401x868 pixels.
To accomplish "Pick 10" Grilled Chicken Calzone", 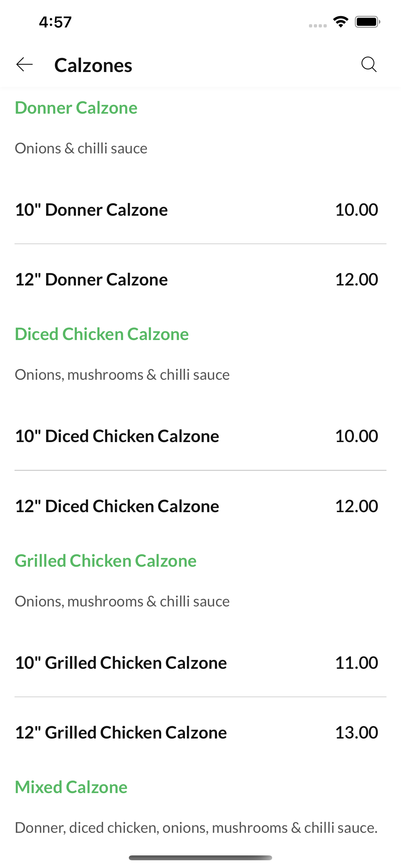I will [200, 662].
